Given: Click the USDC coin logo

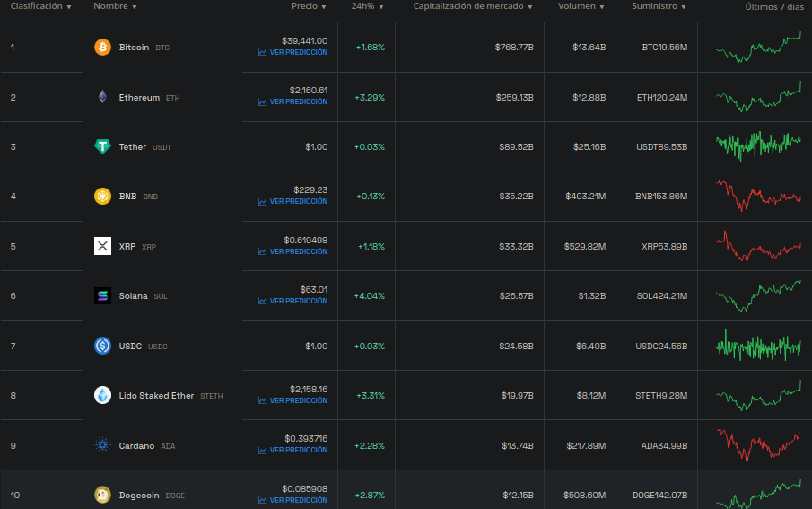Looking at the screenshot, I should [102, 346].
